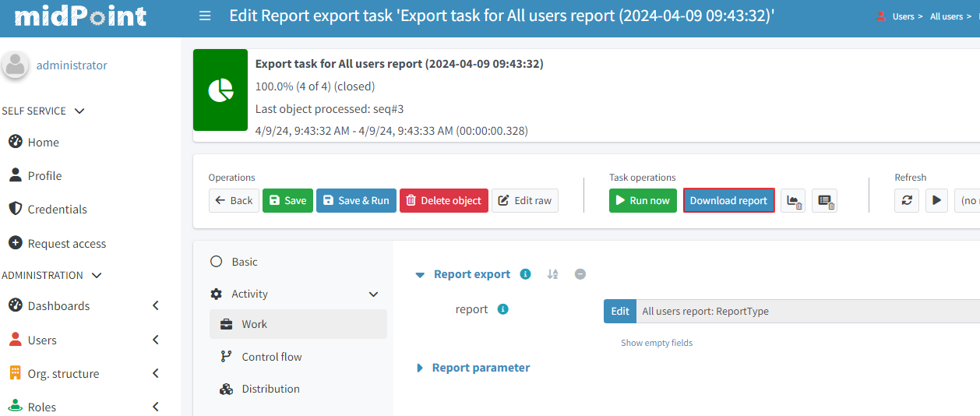Click the A-Z sort icon in Report export

(x=552, y=274)
